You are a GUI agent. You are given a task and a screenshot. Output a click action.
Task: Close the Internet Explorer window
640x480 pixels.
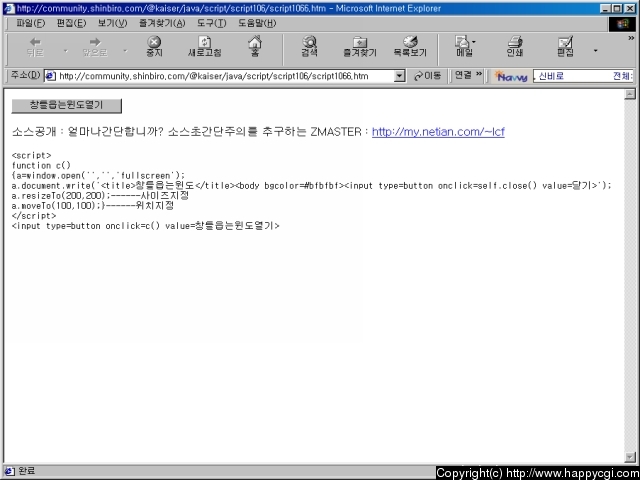coord(630,8)
